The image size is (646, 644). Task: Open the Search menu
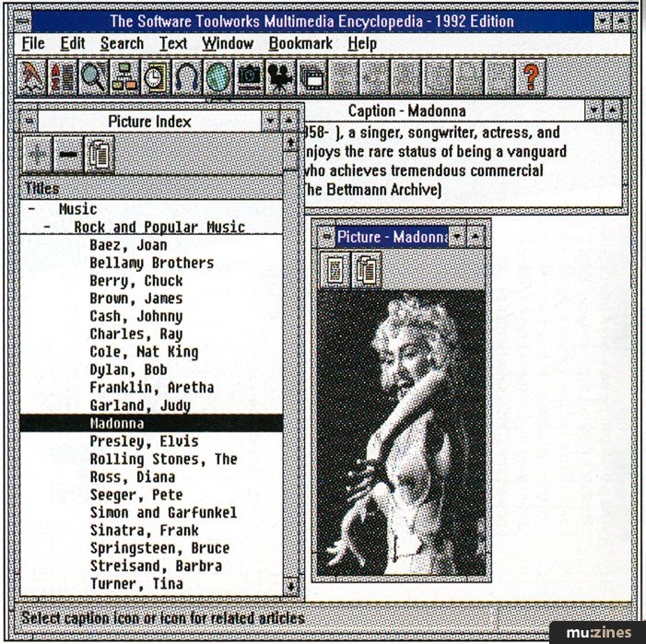(123, 43)
